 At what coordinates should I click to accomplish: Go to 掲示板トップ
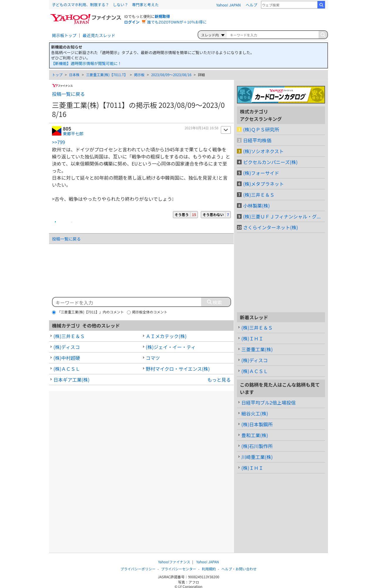(64, 36)
